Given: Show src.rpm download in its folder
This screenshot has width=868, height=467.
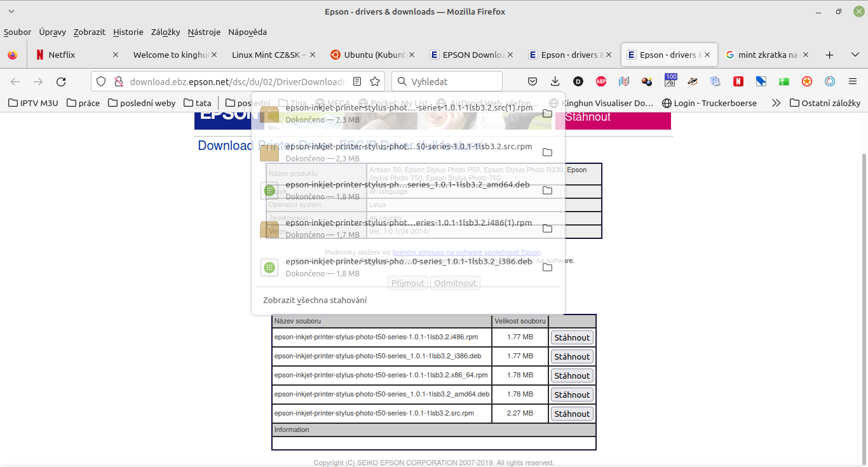Looking at the screenshot, I should (547, 152).
